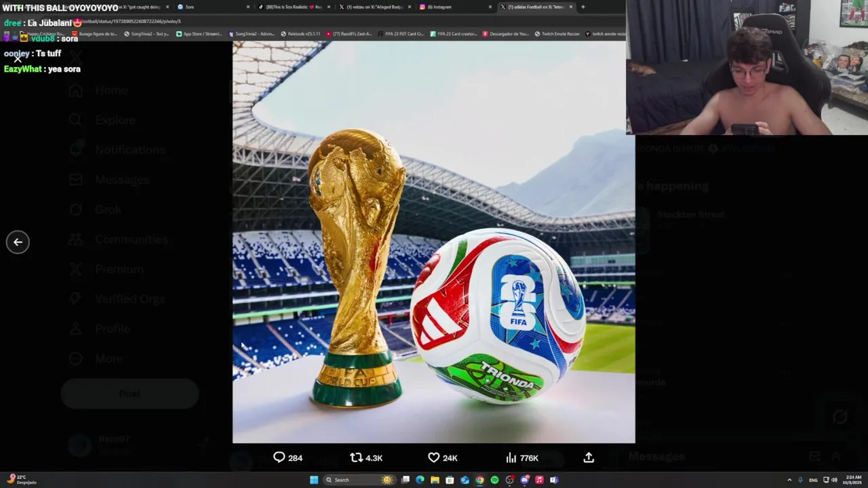
Task: View post analytics showing 776K views
Action: (522, 458)
